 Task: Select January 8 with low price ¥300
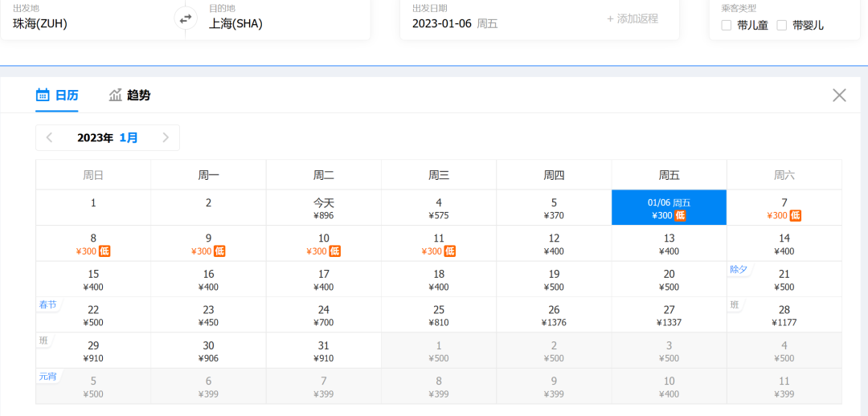[x=93, y=243]
